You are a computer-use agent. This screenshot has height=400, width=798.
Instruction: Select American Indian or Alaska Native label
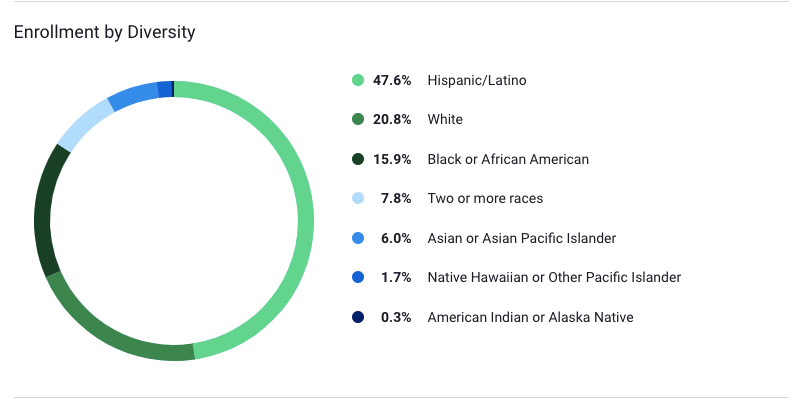[530, 317]
